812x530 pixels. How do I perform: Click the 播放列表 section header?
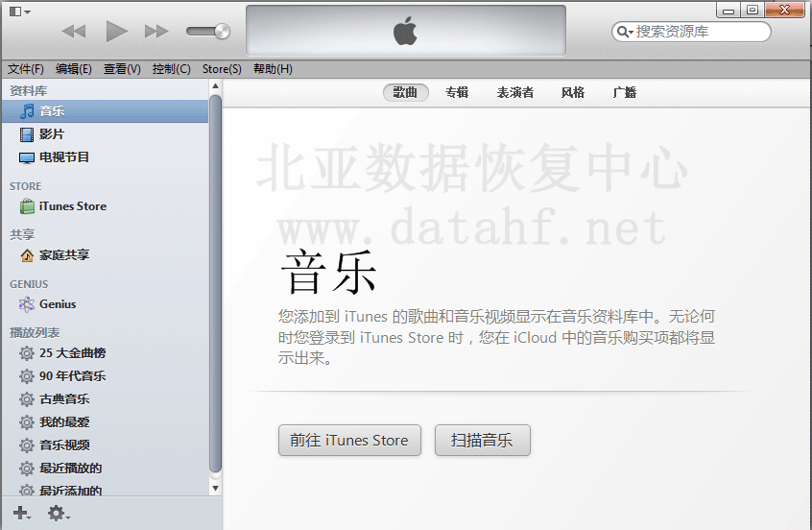point(35,332)
